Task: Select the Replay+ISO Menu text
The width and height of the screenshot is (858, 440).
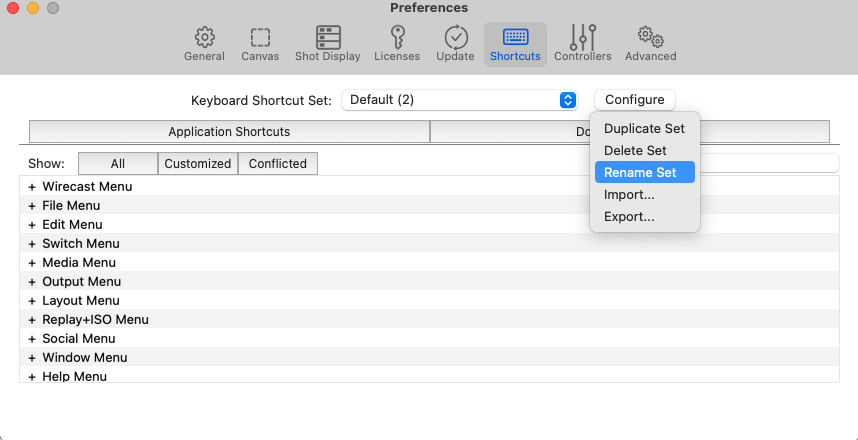Action: point(95,320)
